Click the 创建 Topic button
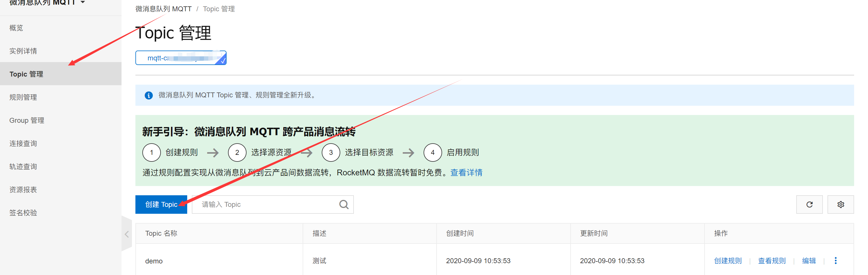The image size is (868, 275). coord(161,204)
